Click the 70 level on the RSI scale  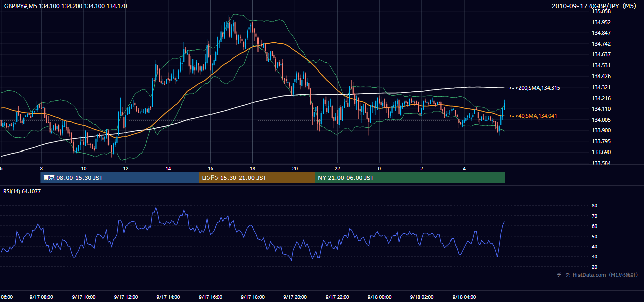pyautogui.click(x=594, y=216)
